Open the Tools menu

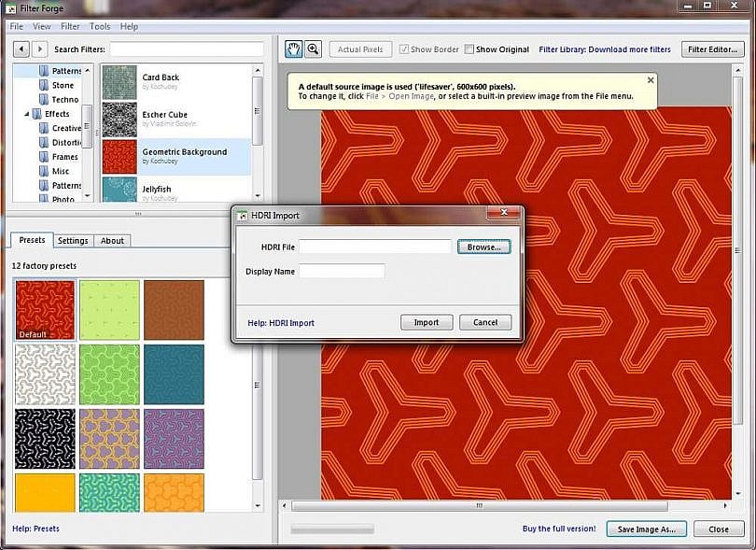[100, 26]
